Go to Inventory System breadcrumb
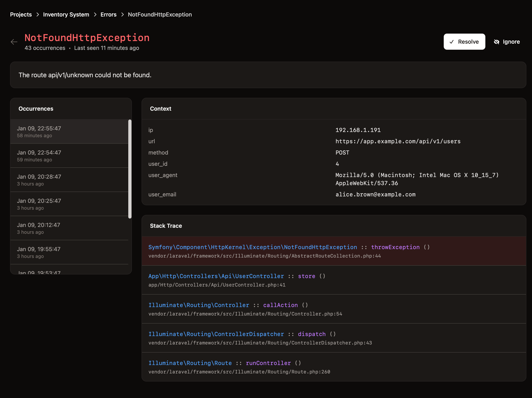Screen dimensions: 532x398 pyautogui.click(x=66, y=15)
